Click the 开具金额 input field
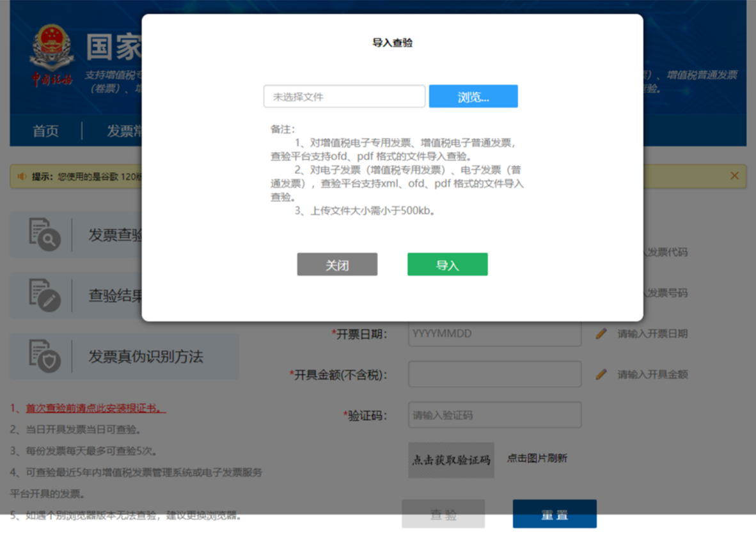This screenshot has height=551, width=756. point(494,374)
